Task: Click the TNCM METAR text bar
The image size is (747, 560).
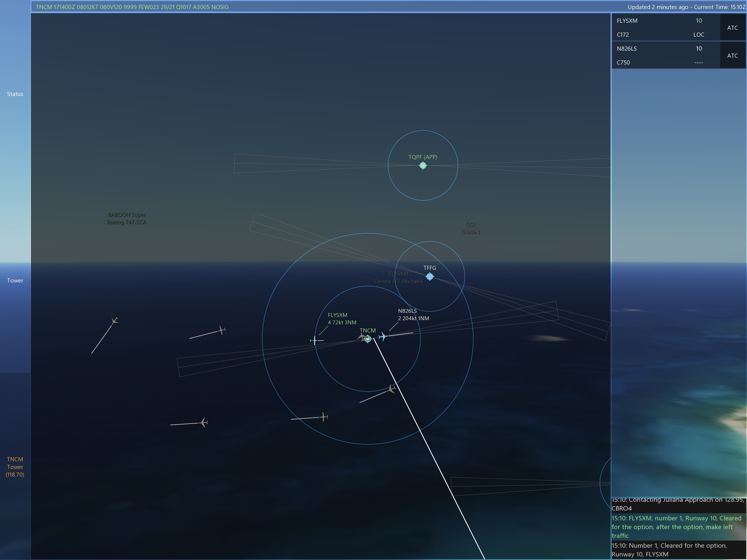Action: tap(132, 7)
